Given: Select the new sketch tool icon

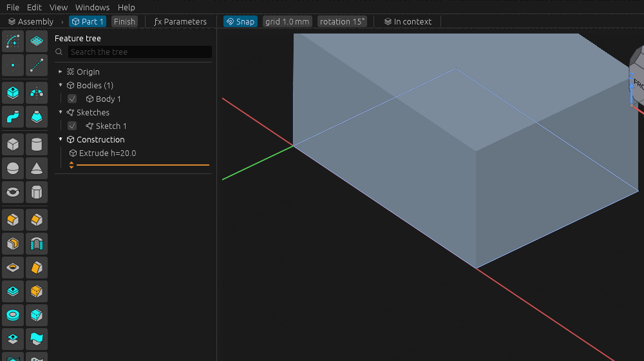Looking at the screenshot, I should 13,41.
